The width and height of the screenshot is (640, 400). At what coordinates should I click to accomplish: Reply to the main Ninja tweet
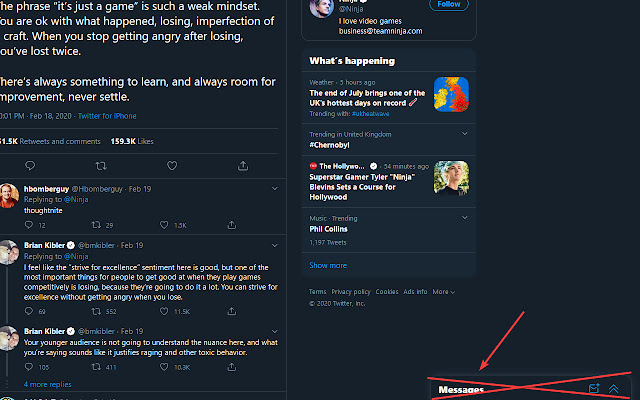pos(29,165)
